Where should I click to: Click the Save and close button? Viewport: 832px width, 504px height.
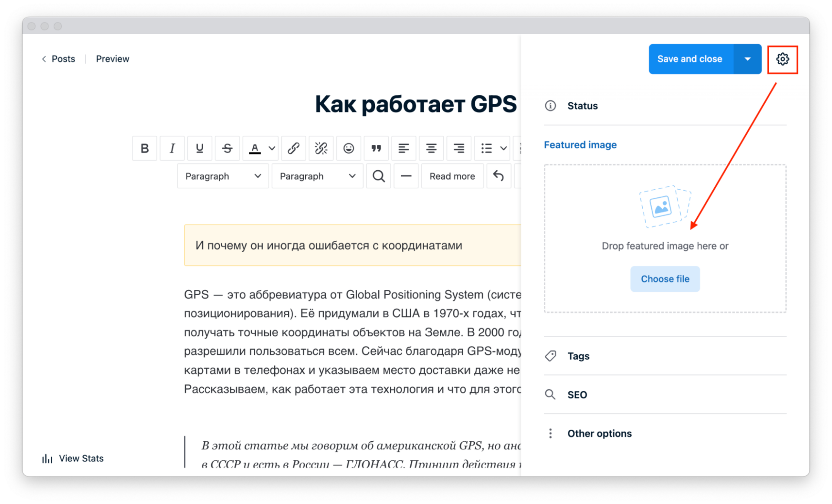[x=690, y=59]
